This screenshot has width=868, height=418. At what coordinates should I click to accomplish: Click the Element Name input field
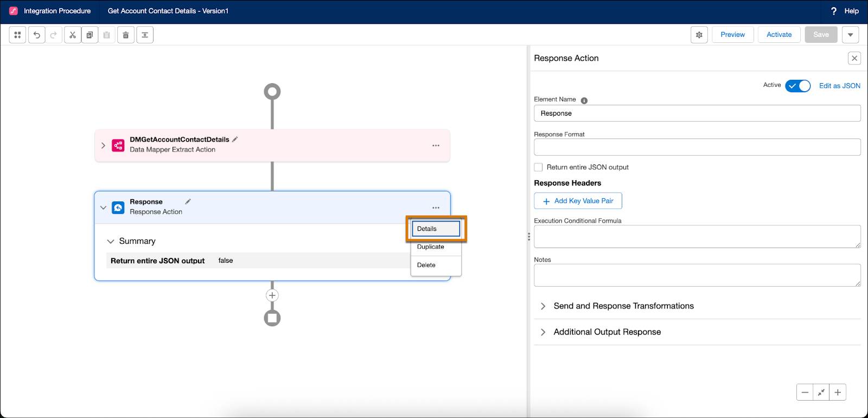pos(697,113)
